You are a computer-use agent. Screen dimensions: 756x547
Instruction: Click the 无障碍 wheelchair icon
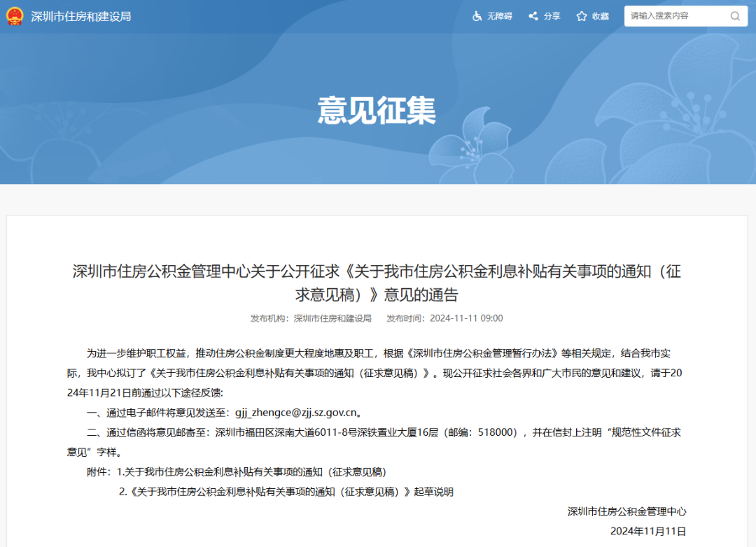(477, 16)
